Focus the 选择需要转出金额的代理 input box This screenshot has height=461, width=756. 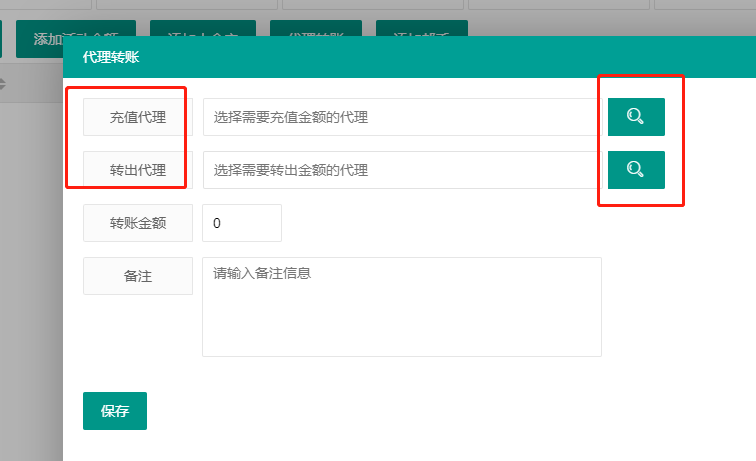coord(400,170)
